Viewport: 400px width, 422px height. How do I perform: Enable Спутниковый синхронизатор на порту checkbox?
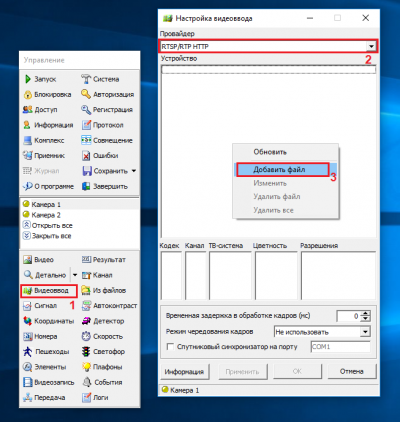(170, 347)
